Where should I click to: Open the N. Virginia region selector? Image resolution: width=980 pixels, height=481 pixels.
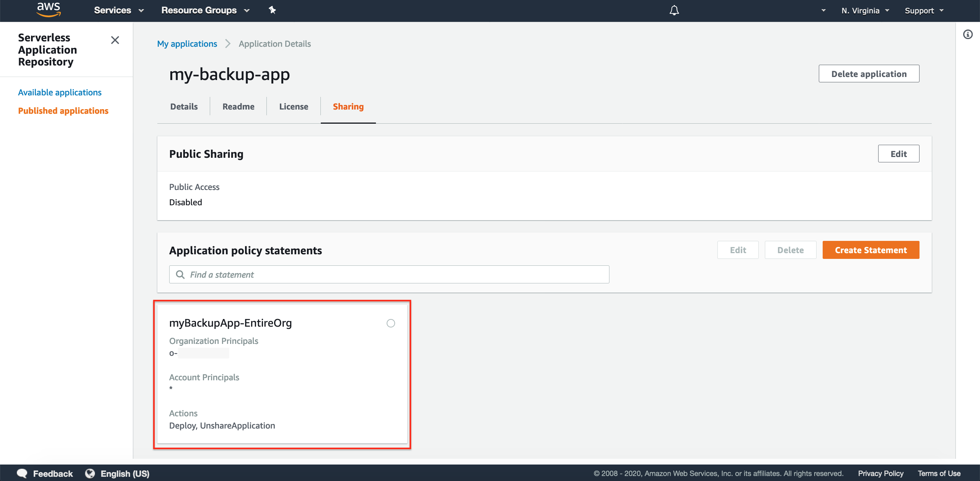tap(865, 11)
